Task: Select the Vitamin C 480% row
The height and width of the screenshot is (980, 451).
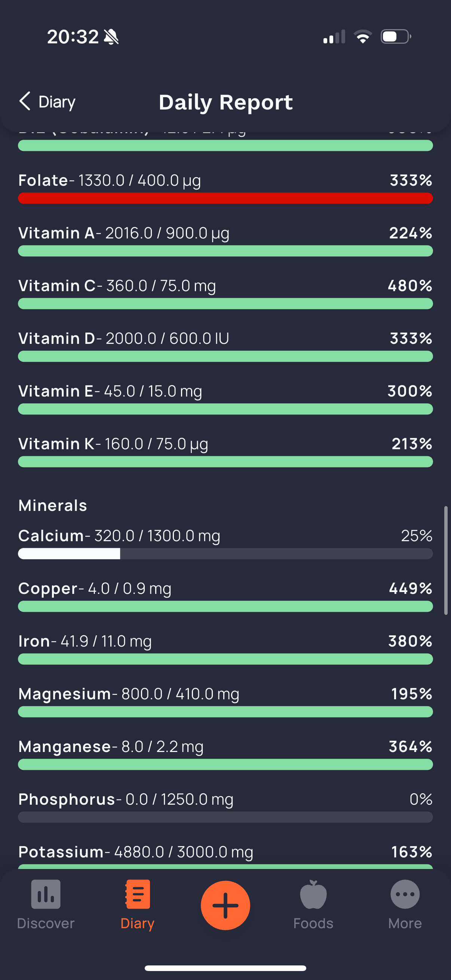Action: (225, 293)
